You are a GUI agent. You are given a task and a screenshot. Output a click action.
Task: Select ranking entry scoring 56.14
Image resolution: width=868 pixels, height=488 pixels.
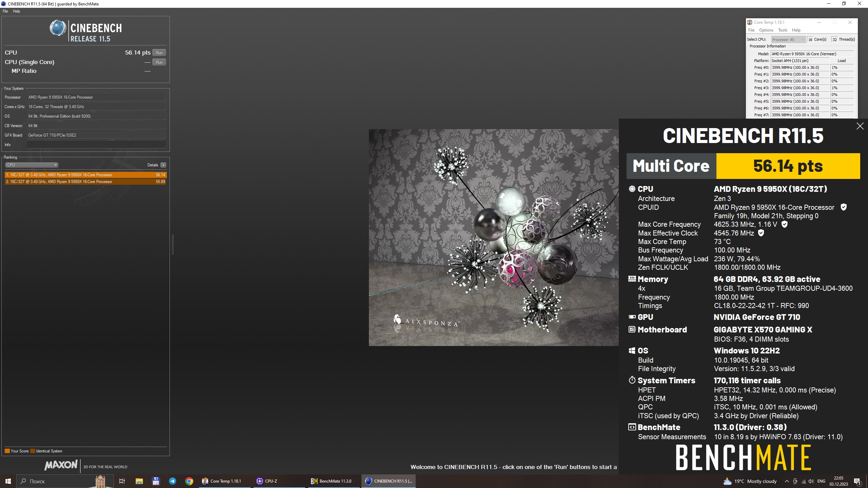click(x=85, y=175)
